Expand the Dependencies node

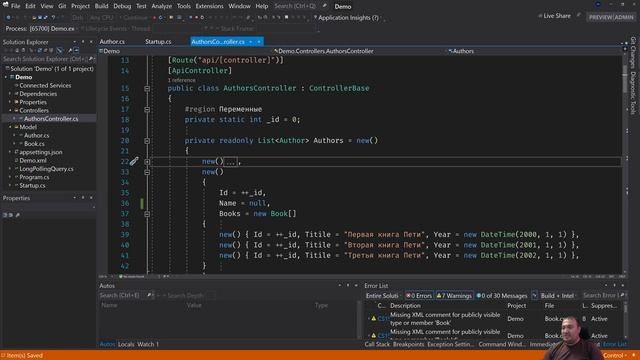point(10,94)
